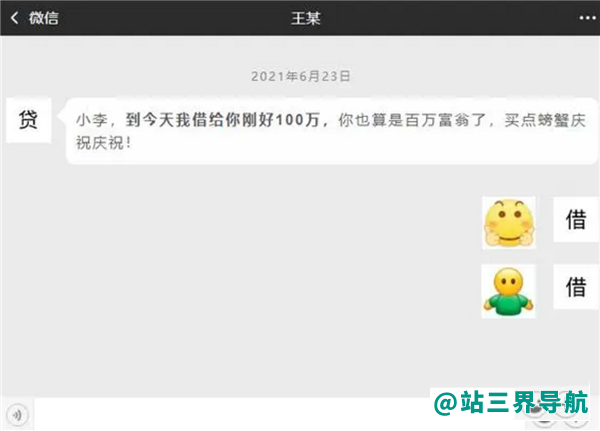Screen dimensions: 600x431
Task: Click the 2021年6月23日 date stamp
Action: coord(301,76)
